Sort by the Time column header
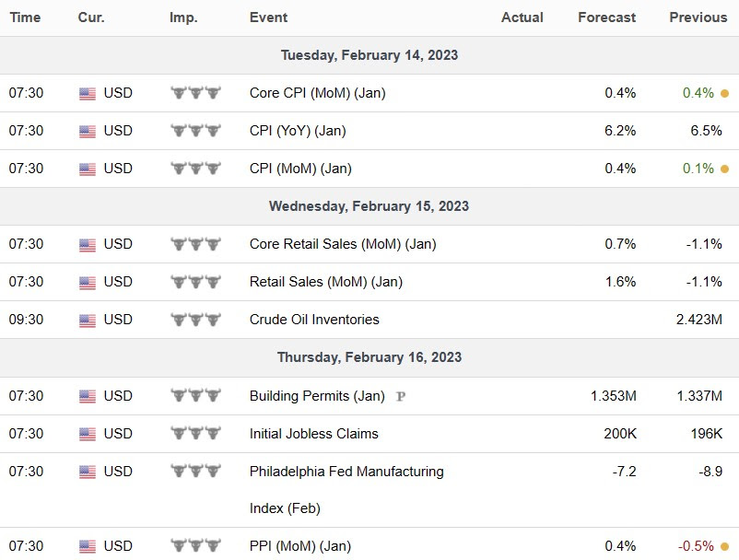 coord(25,17)
